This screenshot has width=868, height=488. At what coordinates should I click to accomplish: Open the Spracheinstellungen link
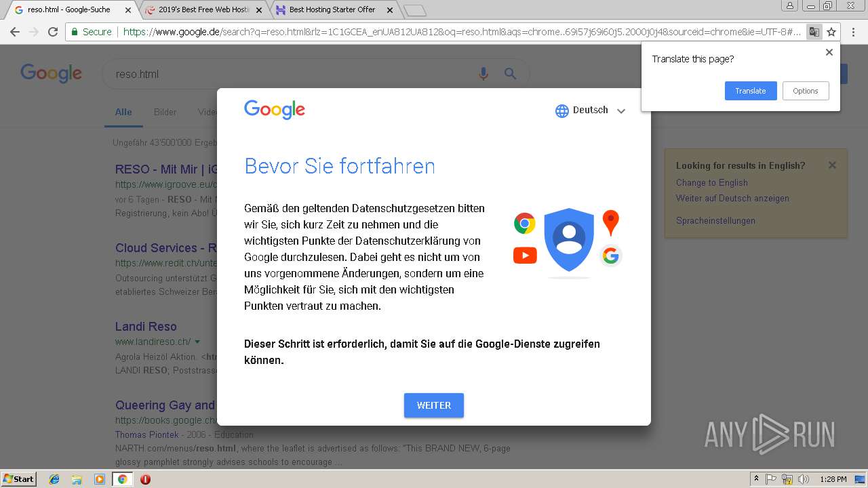pos(715,220)
